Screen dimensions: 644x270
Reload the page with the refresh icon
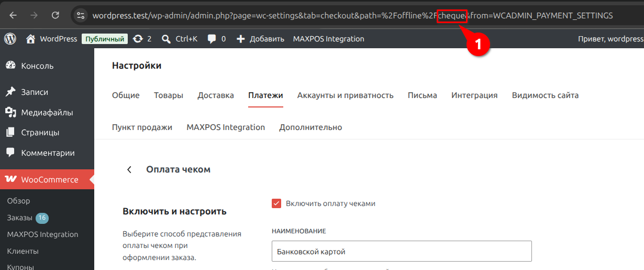tap(55, 15)
